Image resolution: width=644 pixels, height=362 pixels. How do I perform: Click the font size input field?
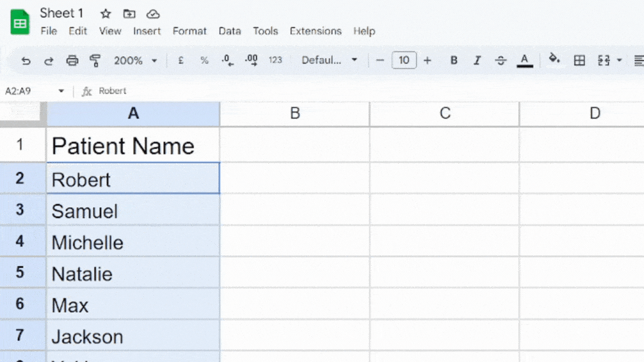pos(404,60)
